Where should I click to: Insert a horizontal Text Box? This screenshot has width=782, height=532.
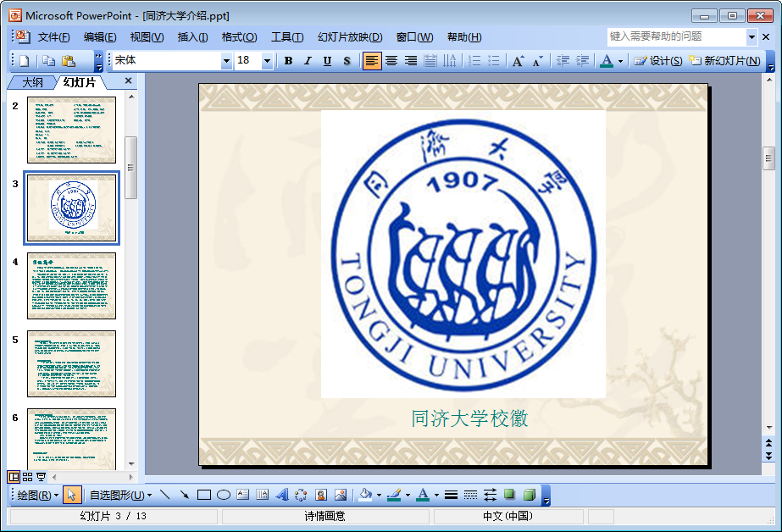[x=243, y=495]
